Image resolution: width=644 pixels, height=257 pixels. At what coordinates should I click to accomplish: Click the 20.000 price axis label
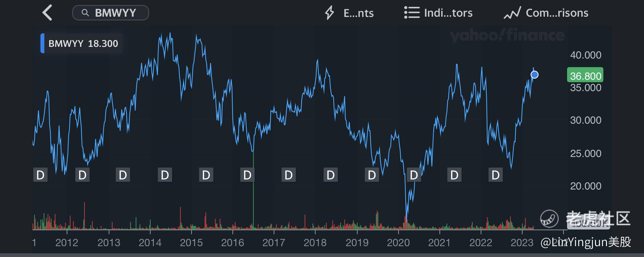[x=586, y=186]
